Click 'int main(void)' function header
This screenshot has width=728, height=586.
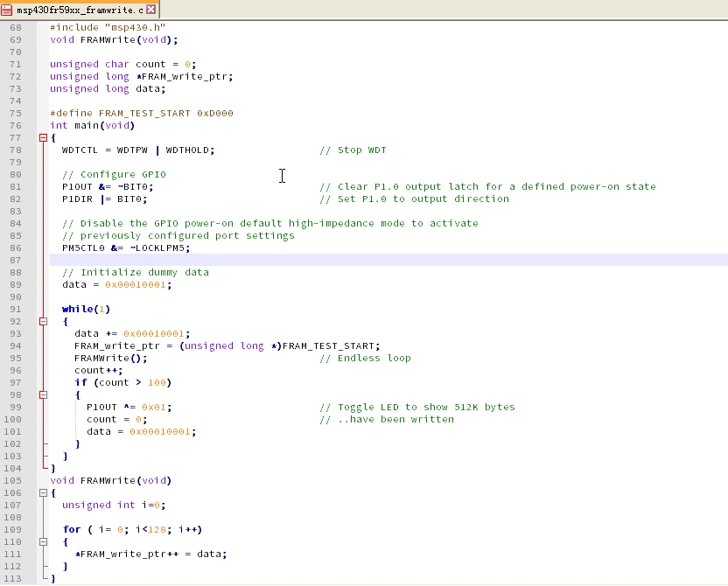click(x=93, y=126)
